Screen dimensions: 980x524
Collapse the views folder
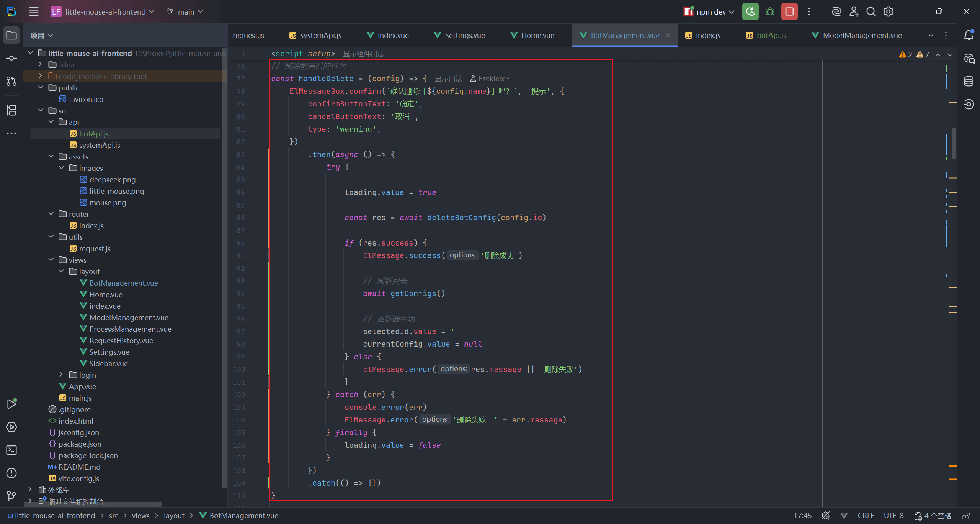(51, 260)
